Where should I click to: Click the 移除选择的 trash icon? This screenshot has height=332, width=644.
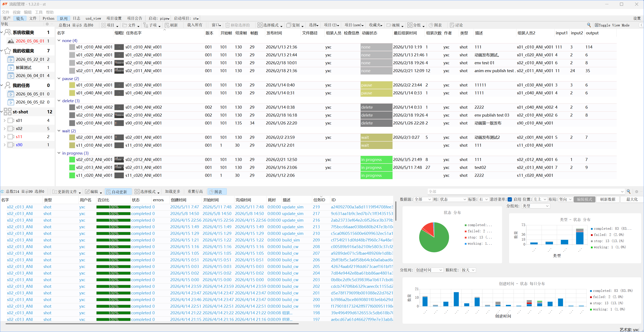point(228,25)
